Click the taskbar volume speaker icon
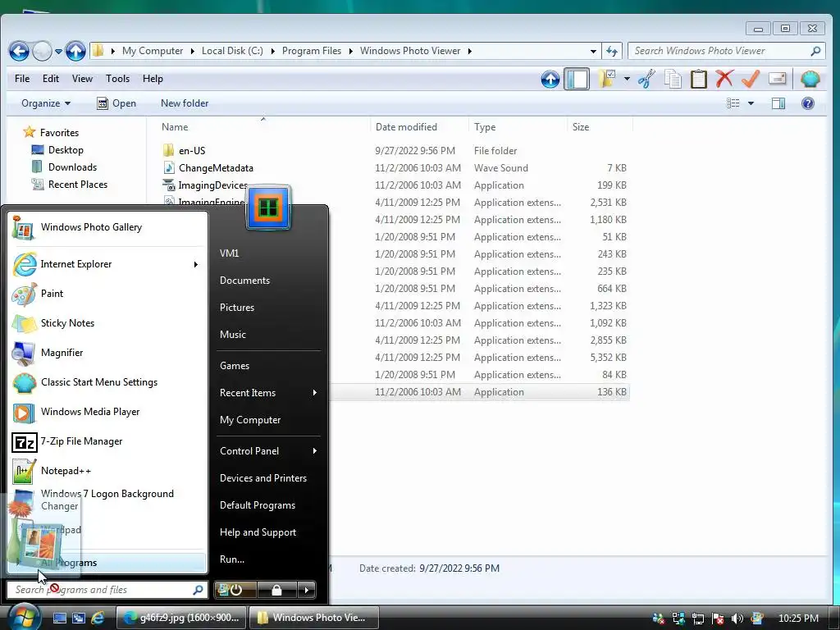Image resolution: width=840 pixels, height=630 pixels. (737, 619)
